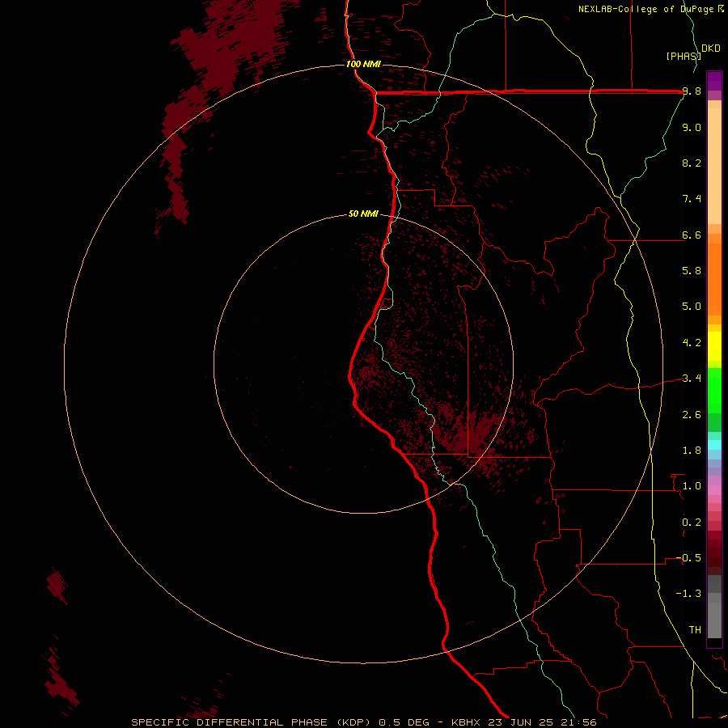Click the -1.3 scale value
The width and height of the screenshot is (728, 728).
688,594
